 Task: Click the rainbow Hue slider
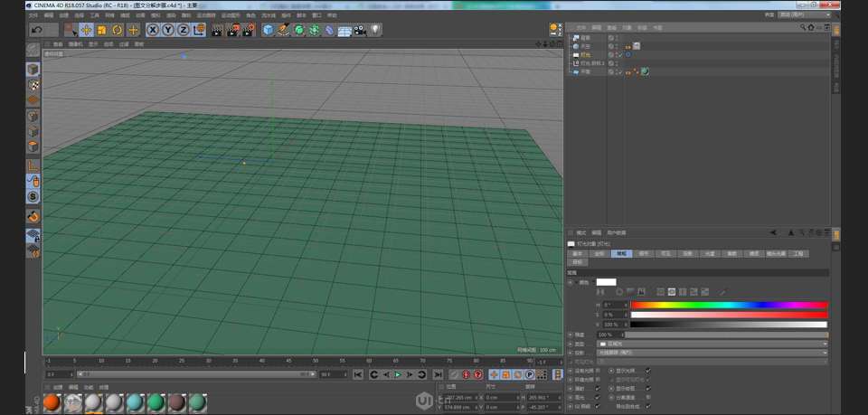[x=728, y=305]
